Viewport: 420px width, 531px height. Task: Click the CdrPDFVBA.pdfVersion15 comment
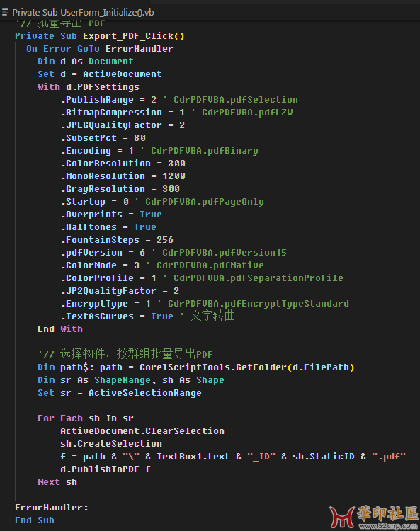point(225,253)
